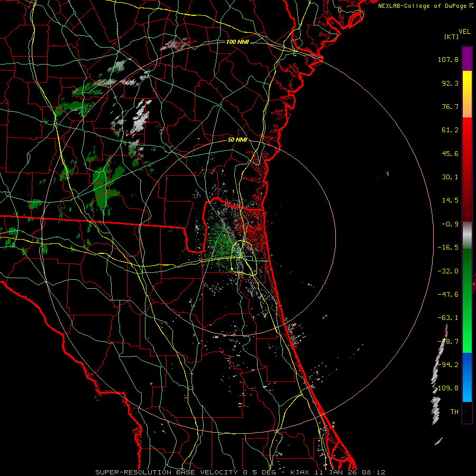Image resolution: width=476 pixels, height=476 pixels.
Task: Click the 61.2 value on velocity scale
Action: pos(450,130)
